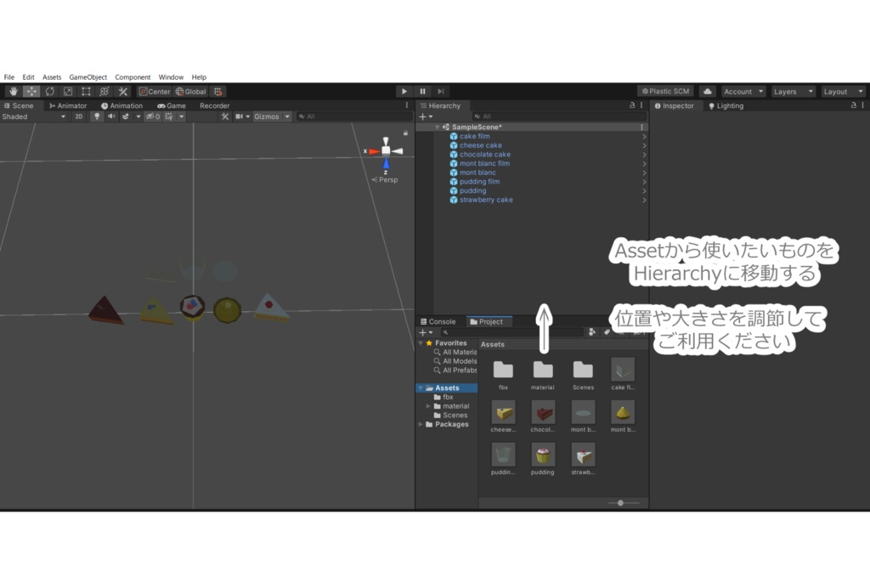Open the Account dropdown
Viewport: 870px width, 588px height.
(743, 92)
